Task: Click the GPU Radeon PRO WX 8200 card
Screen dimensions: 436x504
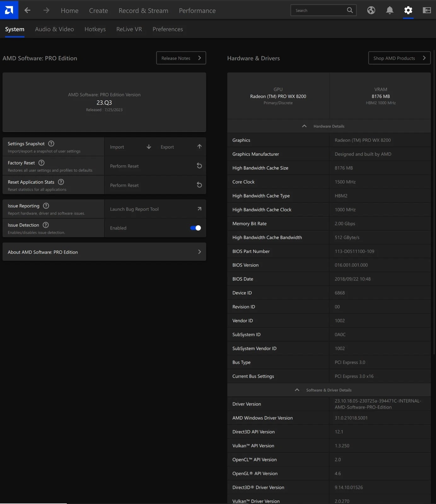Action: click(278, 96)
